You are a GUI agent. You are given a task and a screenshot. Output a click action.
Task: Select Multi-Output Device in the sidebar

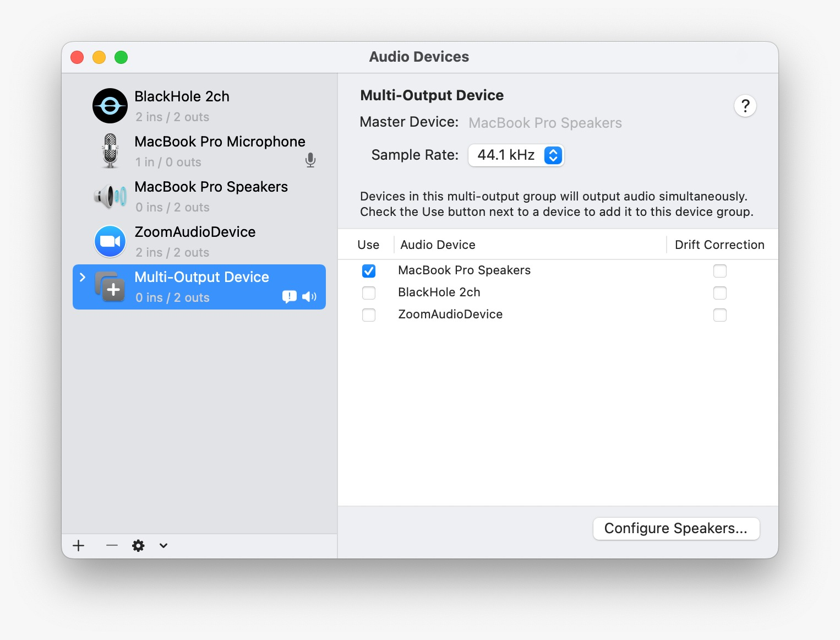point(199,287)
